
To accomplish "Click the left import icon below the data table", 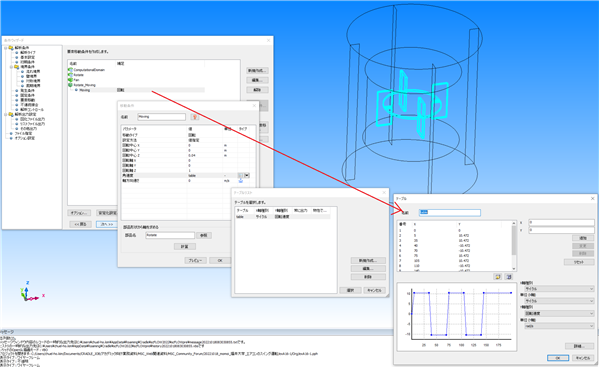I will 497,276.
